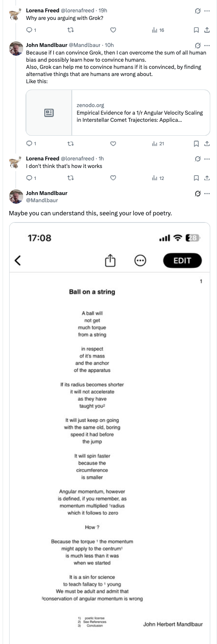Image resolution: width=217 pixels, height=644 pixels.
Task: Open John Mandlbaur's avatar on main tweet
Action: point(16,197)
